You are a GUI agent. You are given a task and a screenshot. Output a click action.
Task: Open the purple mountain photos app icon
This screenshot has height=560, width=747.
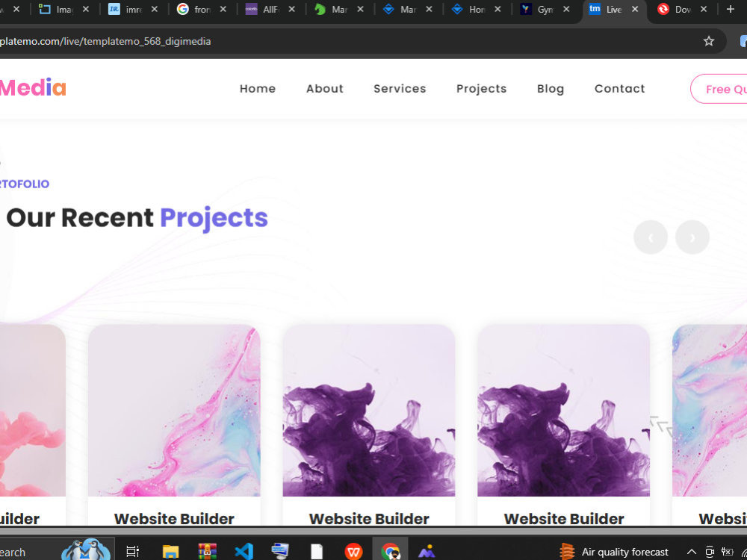[x=427, y=552]
